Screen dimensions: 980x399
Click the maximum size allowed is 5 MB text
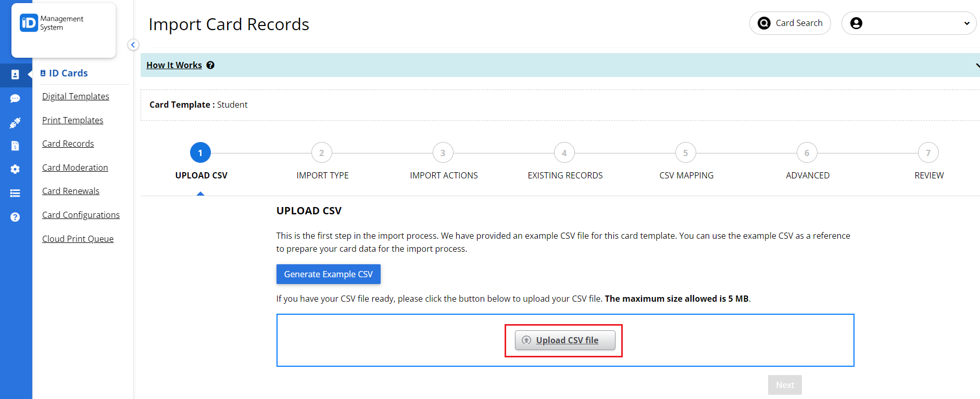(677, 299)
